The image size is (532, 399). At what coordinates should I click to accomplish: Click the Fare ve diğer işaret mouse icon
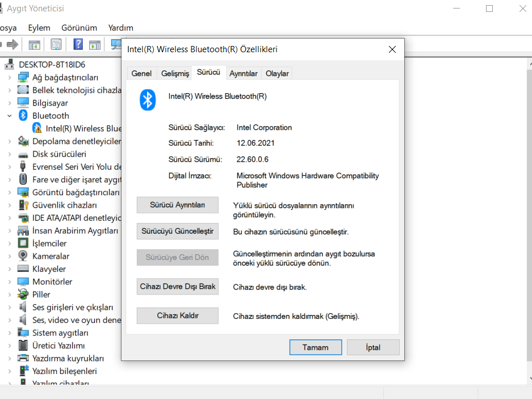pyautogui.click(x=23, y=179)
